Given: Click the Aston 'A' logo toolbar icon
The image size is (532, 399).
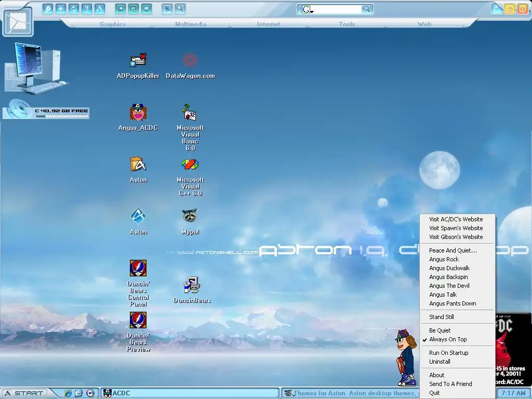Looking at the screenshot, I should [99, 9].
